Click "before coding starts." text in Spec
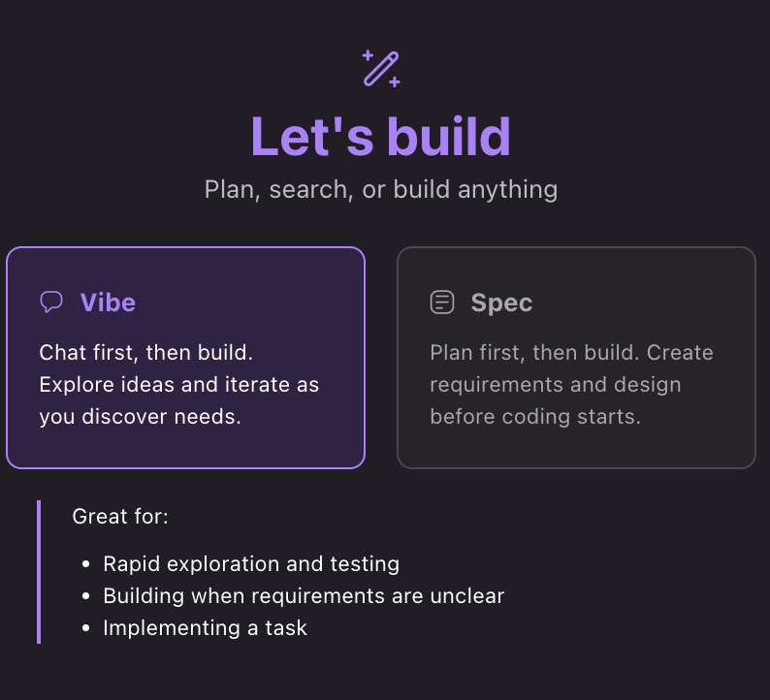This screenshot has width=770, height=700. coord(535,417)
